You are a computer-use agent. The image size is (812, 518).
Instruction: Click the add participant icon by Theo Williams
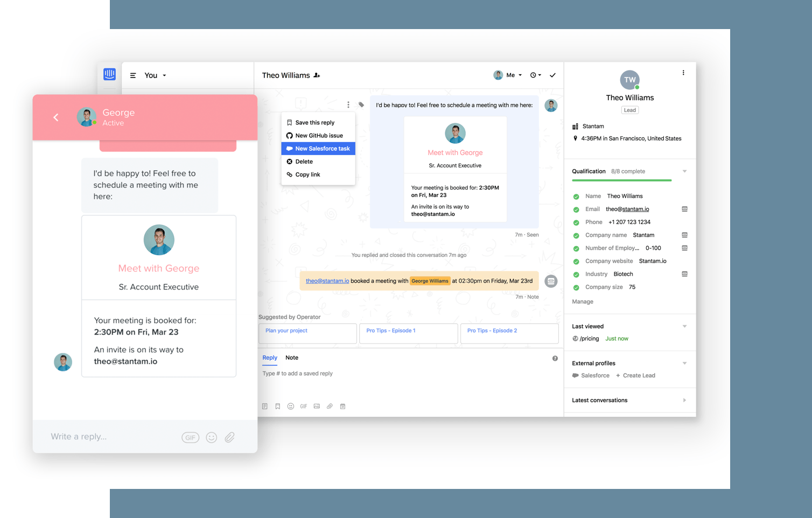317,75
